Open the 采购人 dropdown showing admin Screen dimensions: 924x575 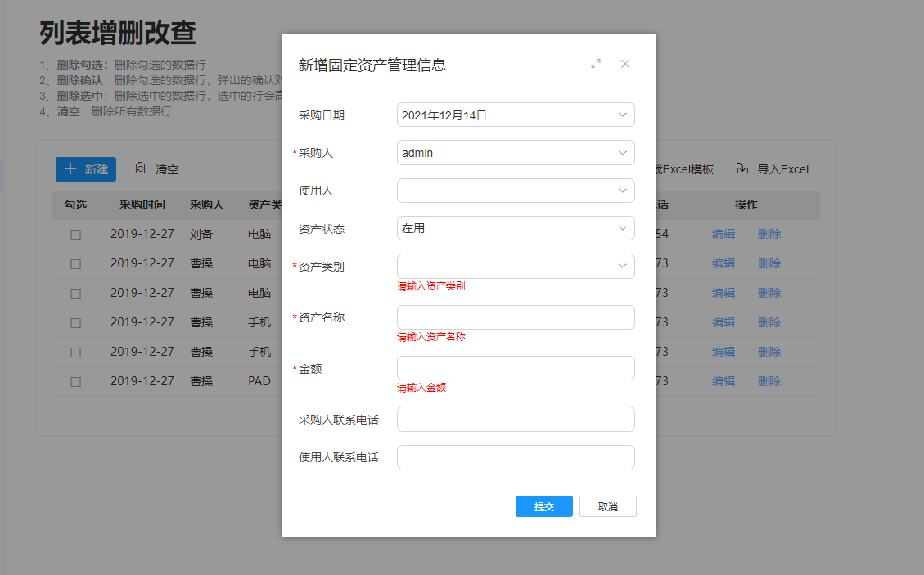coord(516,152)
